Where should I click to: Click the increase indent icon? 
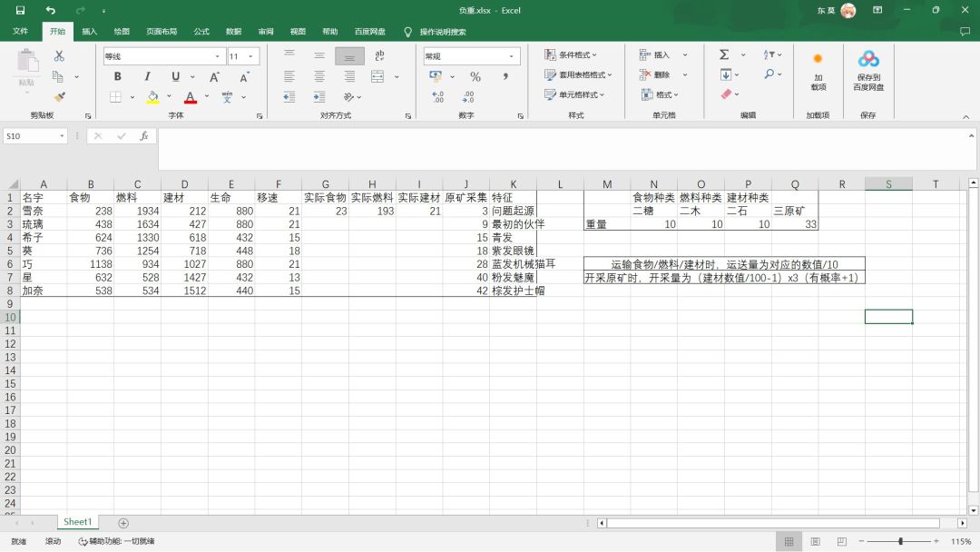point(319,96)
